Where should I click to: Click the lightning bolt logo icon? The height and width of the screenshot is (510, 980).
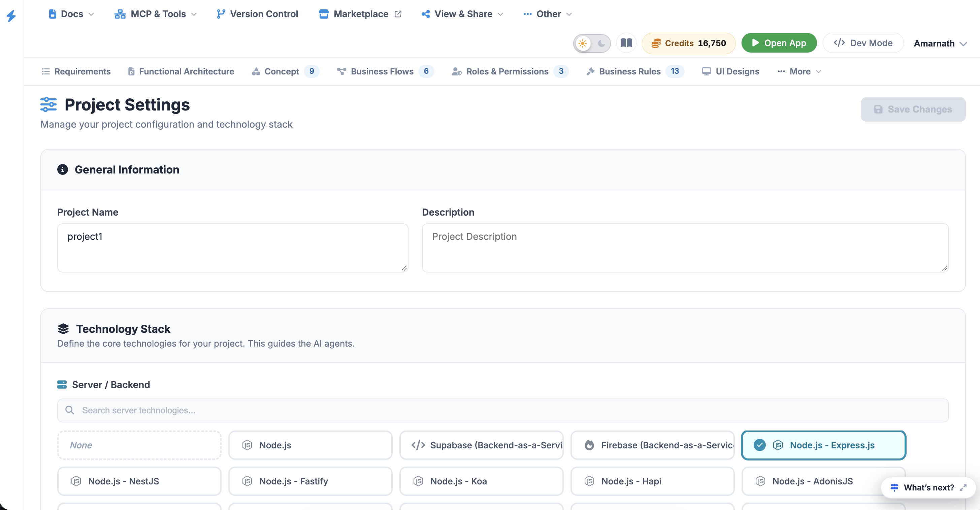[x=11, y=15]
